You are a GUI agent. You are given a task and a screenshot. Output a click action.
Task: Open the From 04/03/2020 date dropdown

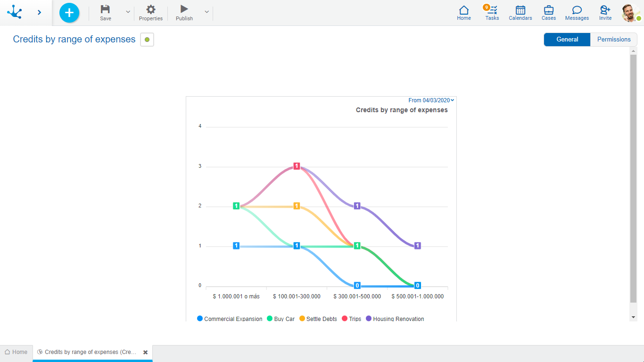431,100
